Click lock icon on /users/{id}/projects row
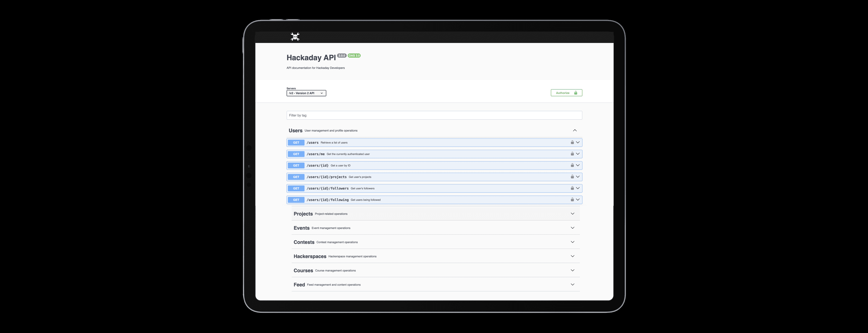Screen dimensions: 868x333 (x=572, y=177)
